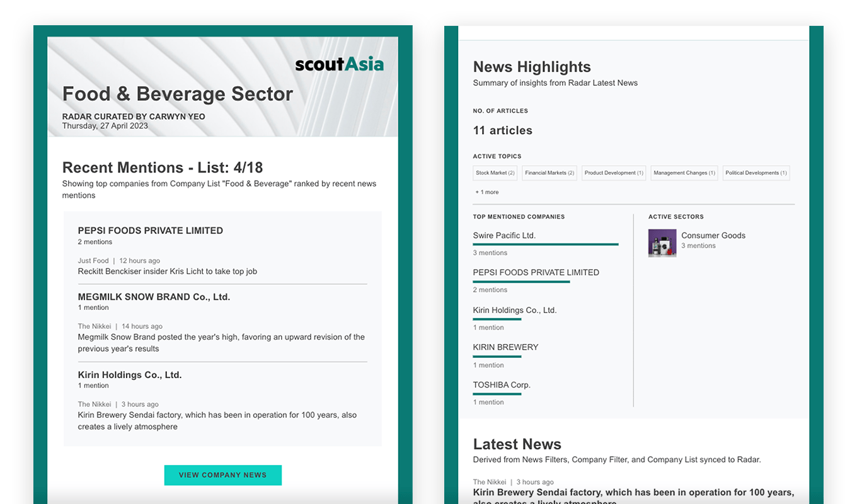
Task: Select the Political Developments (1) topic tag
Action: pyautogui.click(x=756, y=173)
